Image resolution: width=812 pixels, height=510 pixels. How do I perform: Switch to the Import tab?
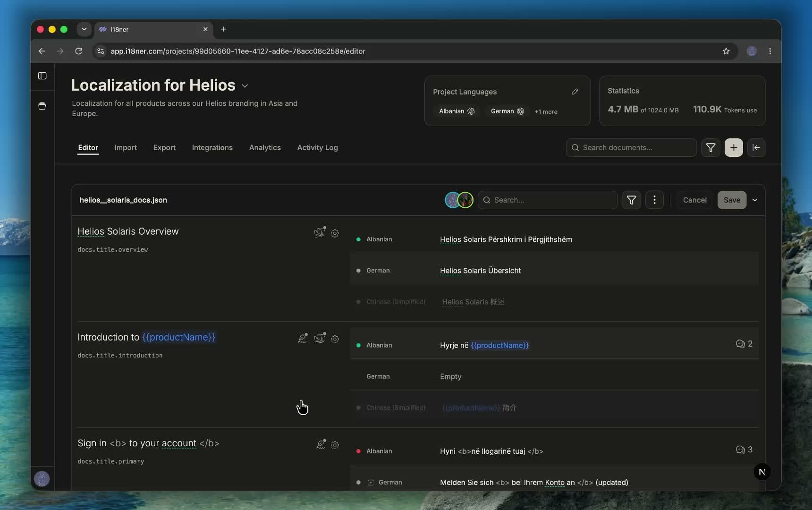coord(126,148)
